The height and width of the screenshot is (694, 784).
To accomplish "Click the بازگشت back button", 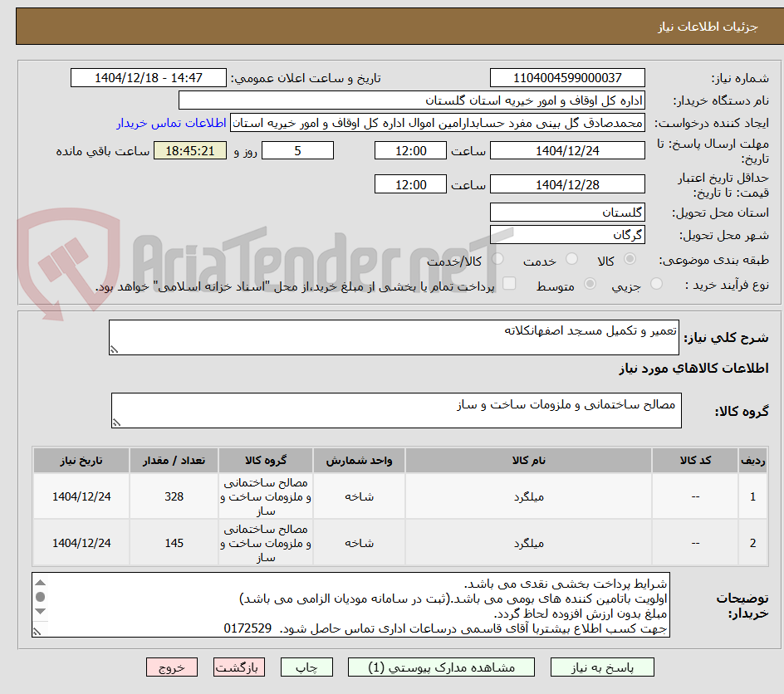I will tap(239, 667).
